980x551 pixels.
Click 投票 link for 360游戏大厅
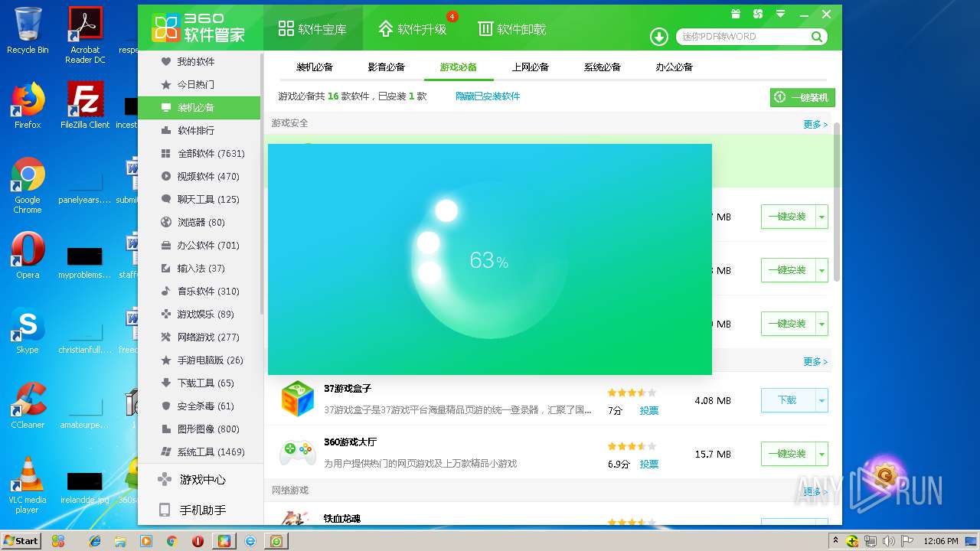coord(648,464)
